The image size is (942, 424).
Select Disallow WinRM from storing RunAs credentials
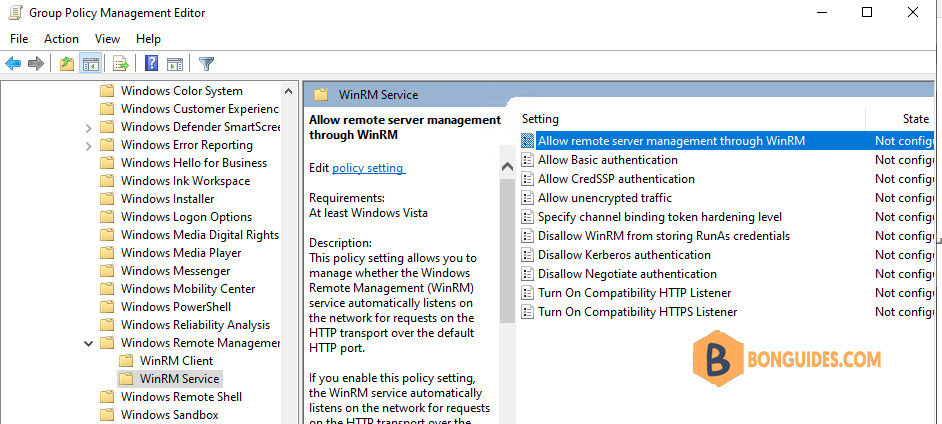click(664, 236)
